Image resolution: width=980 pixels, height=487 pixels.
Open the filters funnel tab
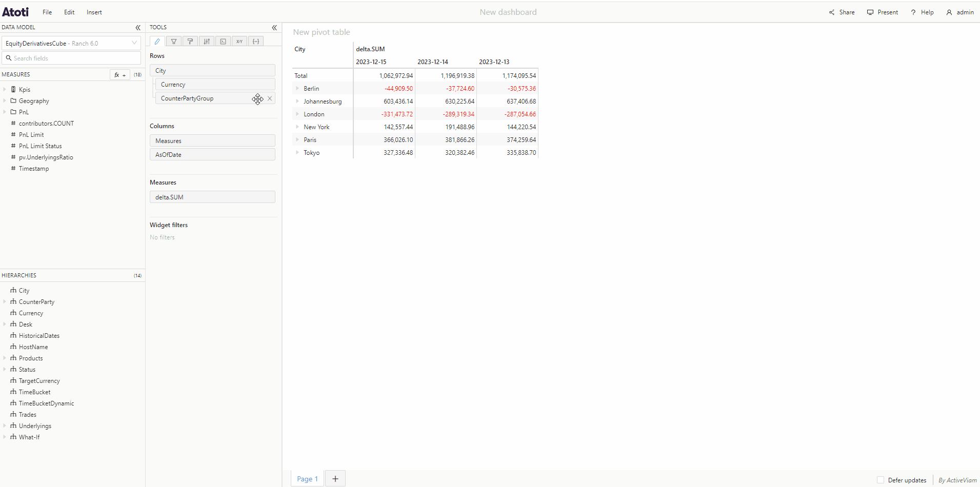click(x=174, y=42)
